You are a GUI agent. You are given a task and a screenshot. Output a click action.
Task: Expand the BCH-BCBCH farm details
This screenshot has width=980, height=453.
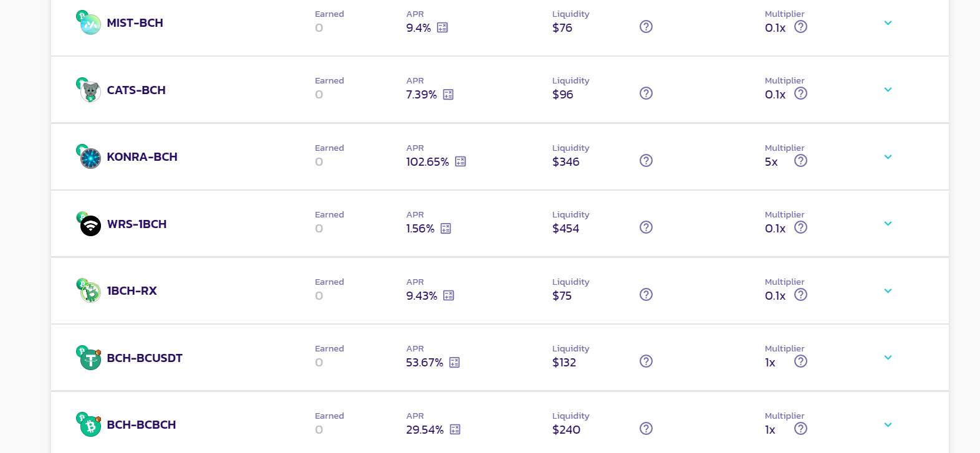pos(888,425)
